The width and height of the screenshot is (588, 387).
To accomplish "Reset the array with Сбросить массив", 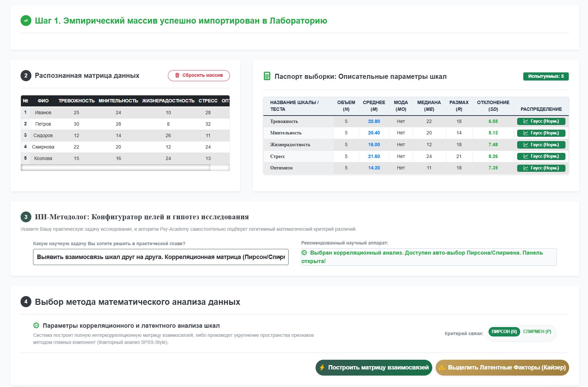I will pyautogui.click(x=199, y=75).
